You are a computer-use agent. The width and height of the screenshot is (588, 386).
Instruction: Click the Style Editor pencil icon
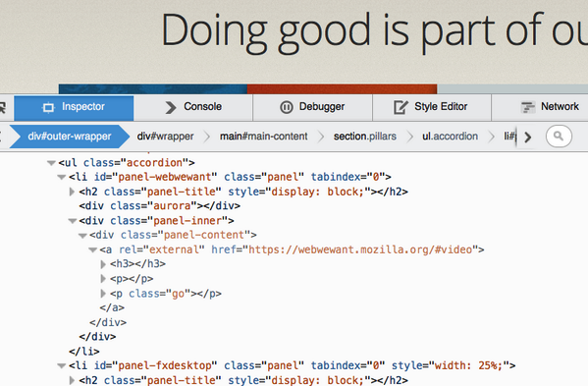(x=401, y=107)
